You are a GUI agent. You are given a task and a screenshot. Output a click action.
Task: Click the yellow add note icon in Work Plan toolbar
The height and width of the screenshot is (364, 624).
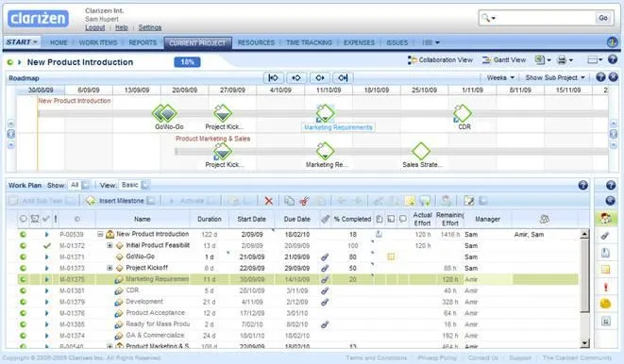[x=410, y=201]
